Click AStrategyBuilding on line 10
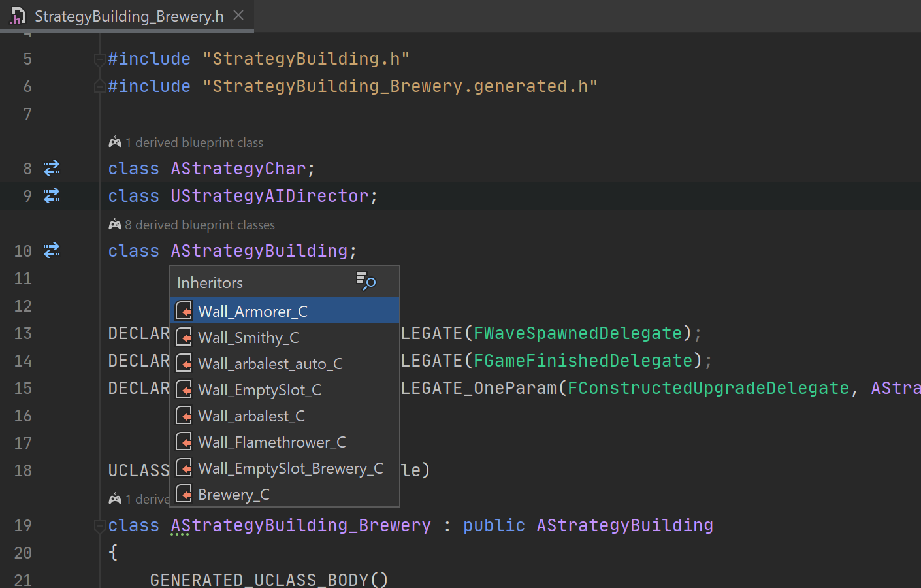The image size is (921, 588). (259, 251)
